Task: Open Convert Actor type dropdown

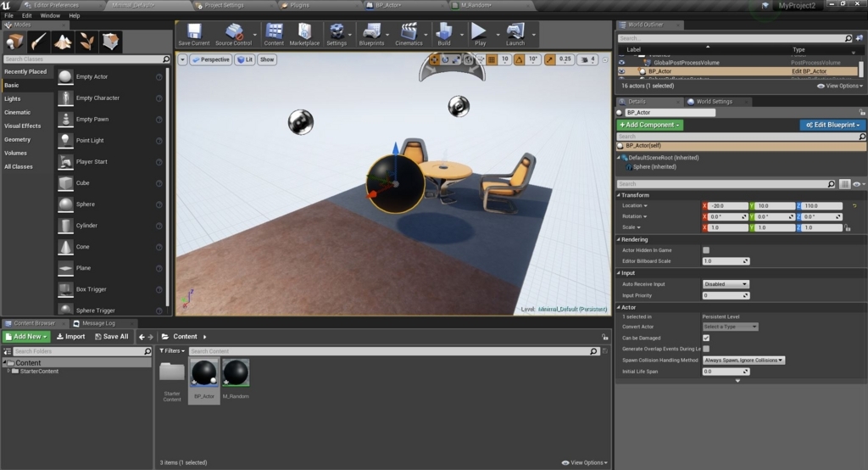Action: pos(730,327)
